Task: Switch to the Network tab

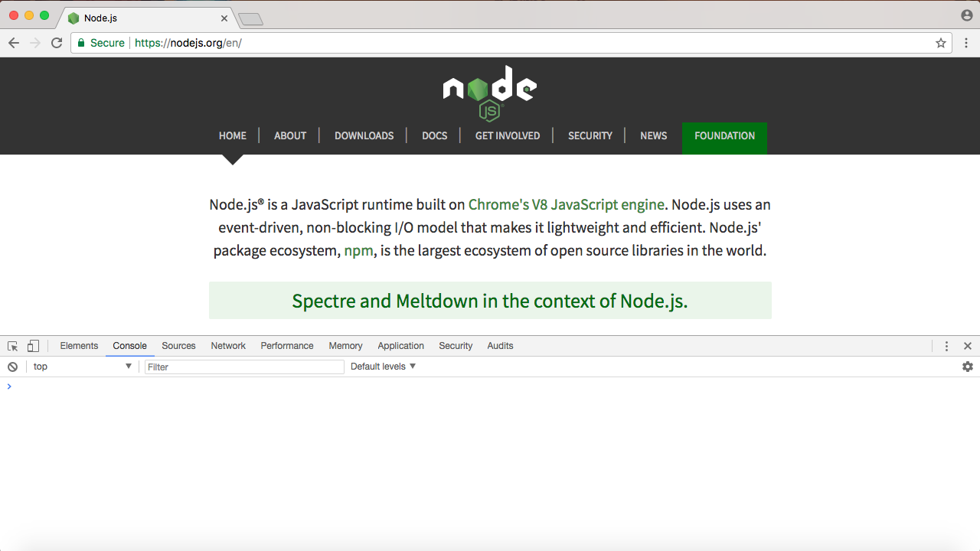Action: click(228, 346)
